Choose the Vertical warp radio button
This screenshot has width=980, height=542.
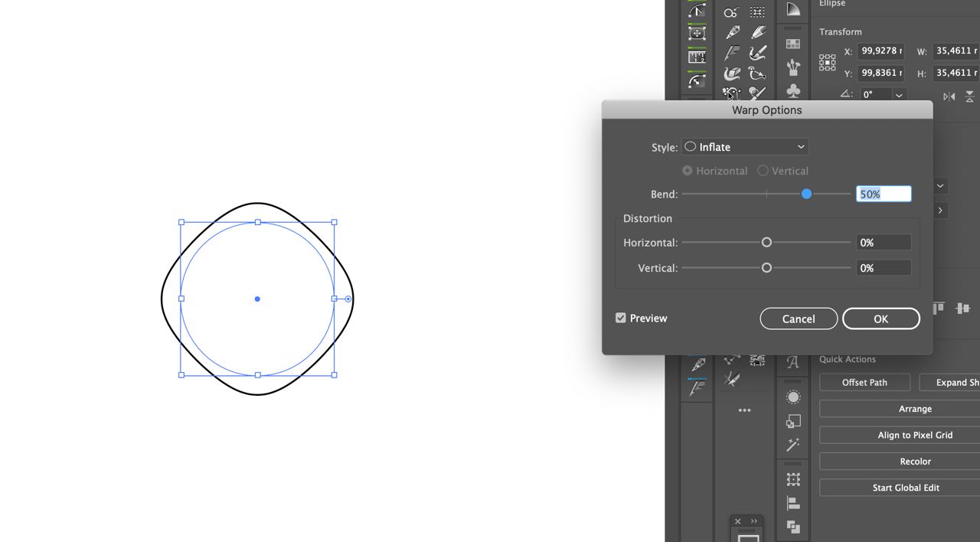click(x=763, y=171)
